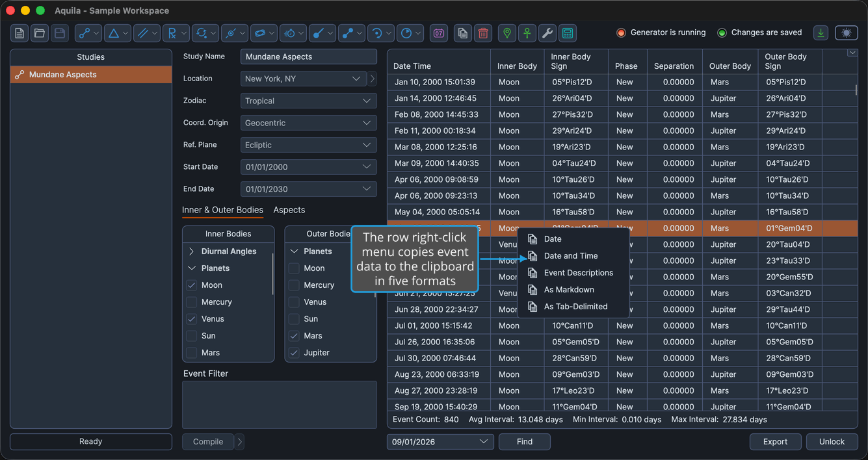Choose As Markdown copy option
The height and width of the screenshot is (460, 868).
tap(573, 290)
